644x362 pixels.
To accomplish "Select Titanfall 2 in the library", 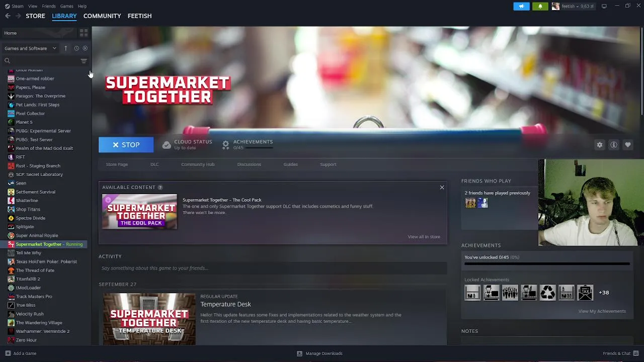I will pyautogui.click(x=28, y=279).
